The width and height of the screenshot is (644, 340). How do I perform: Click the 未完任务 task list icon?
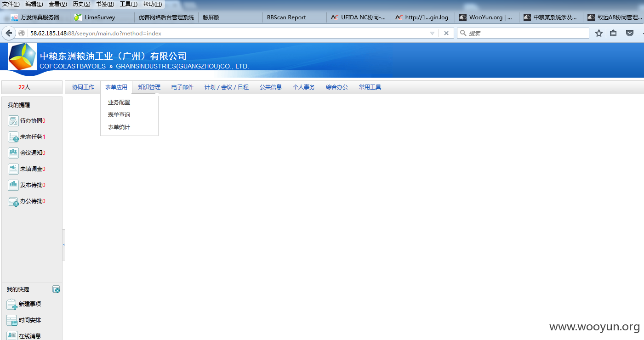point(13,137)
